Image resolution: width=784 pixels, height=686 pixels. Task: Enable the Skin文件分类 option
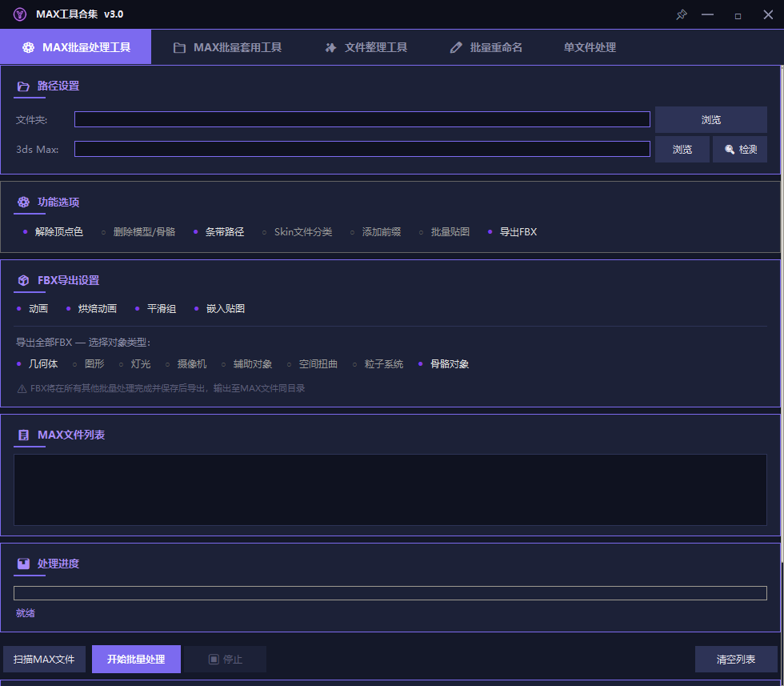(x=297, y=231)
